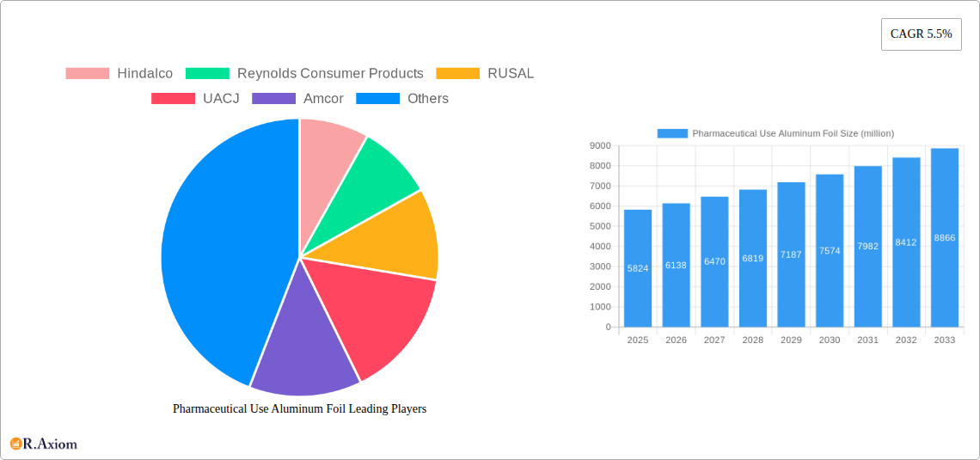The width and height of the screenshot is (980, 460).
Task: Click the 2028 bar showing 6819
Action: 752,258
